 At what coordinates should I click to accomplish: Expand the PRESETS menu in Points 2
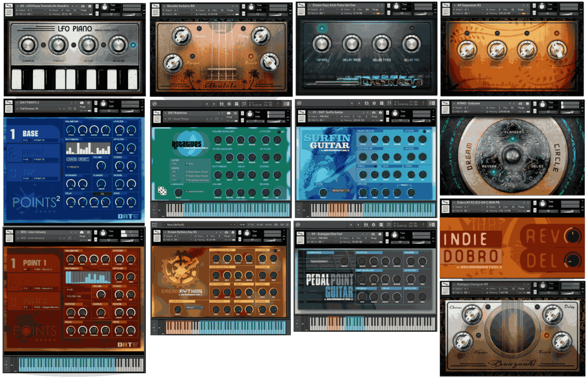click(72, 167)
